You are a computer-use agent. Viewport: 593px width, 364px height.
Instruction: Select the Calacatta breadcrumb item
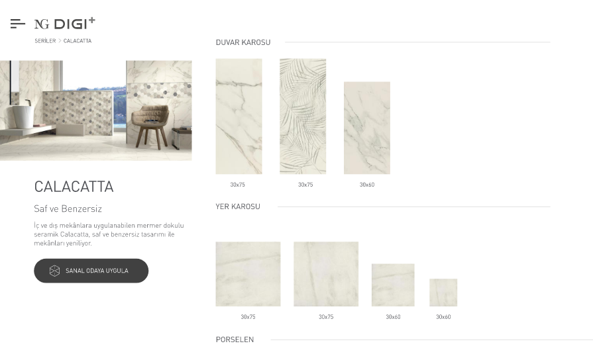tap(78, 41)
